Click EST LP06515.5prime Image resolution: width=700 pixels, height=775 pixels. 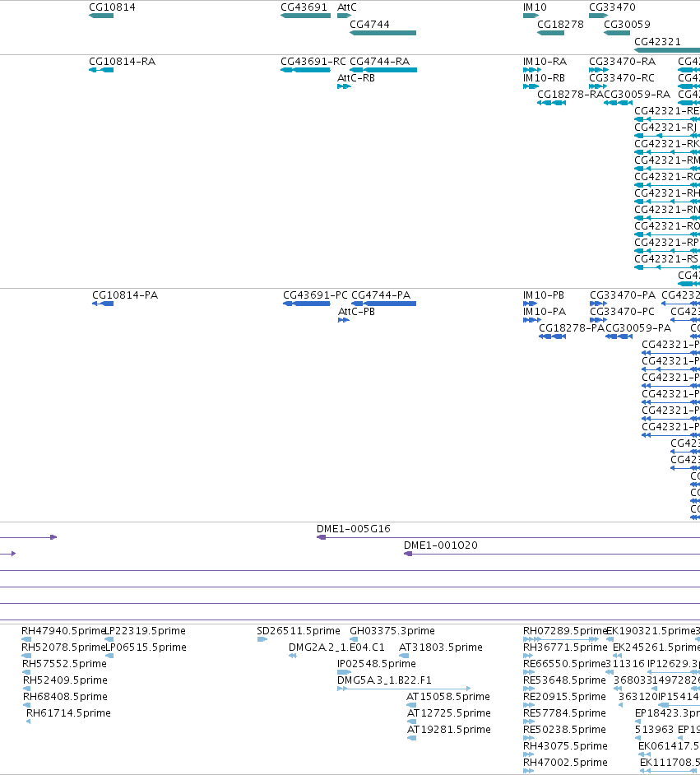[x=146, y=647]
